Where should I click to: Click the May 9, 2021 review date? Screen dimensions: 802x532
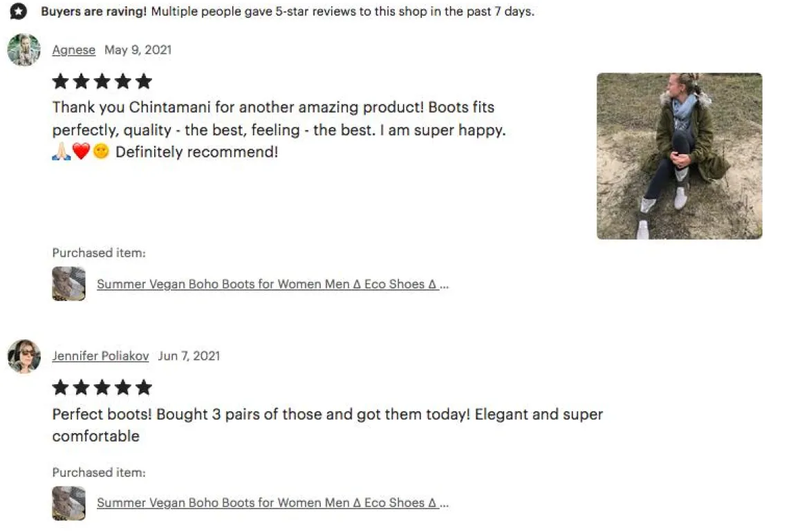pyautogui.click(x=138, y=50)
